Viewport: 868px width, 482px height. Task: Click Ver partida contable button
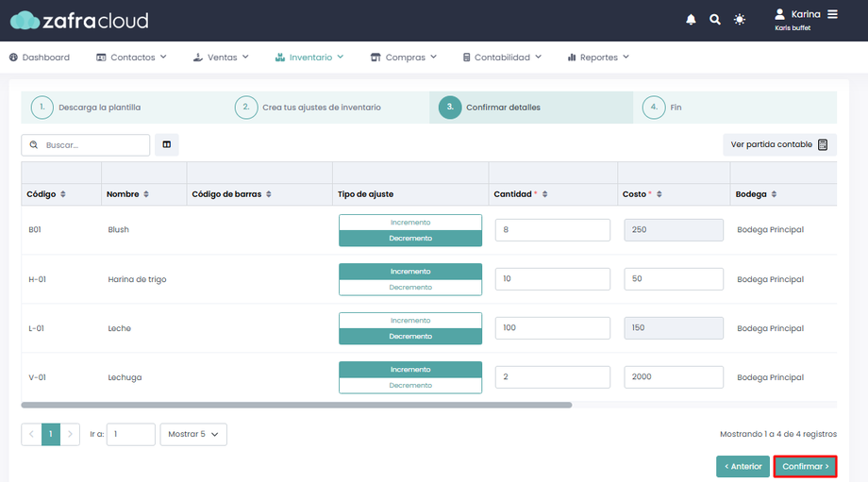(x=779, y=144)
